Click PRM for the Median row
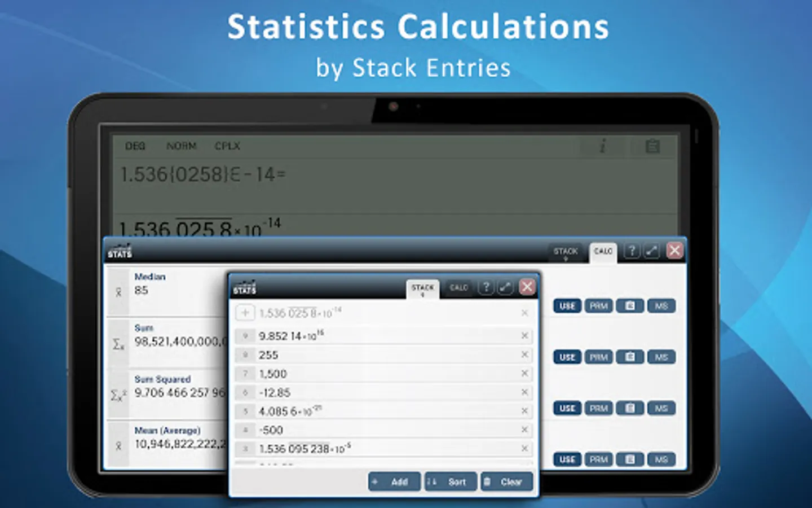The height and width of the screenshot is (508, 812). coord(598,306)
